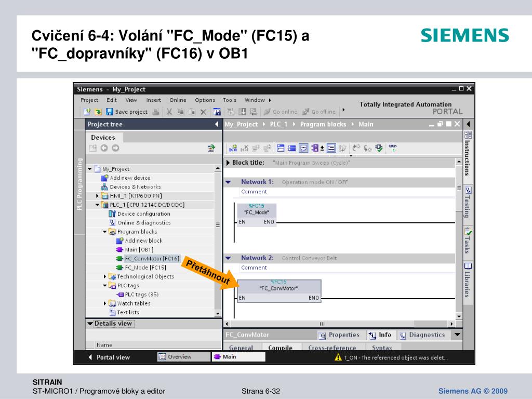
Task: Switch to the Info tab
Action: (x=380, y=335)
